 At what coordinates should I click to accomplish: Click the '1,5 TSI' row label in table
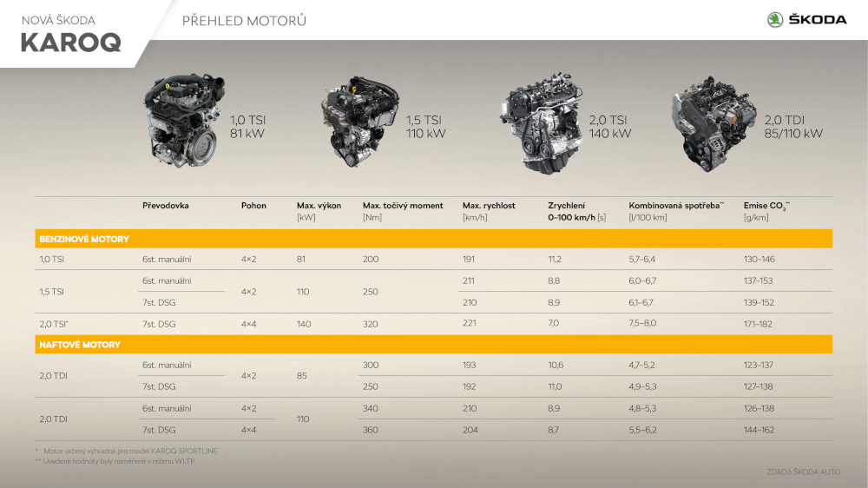coord(52,292)
